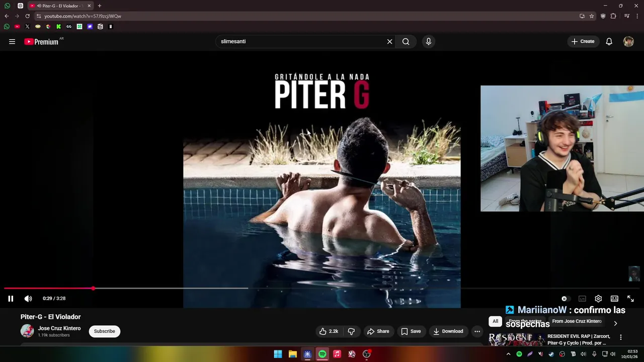Open the account avatar menu
The height and width of the screenshot is (362, 644).
tap(628, 42)
